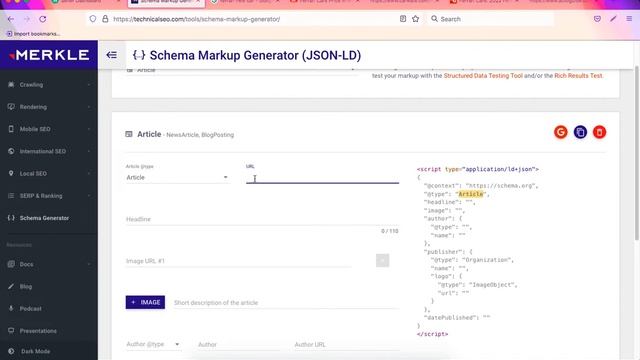Click the Mobile SEO phone icon
Screen dimensions: 640x360
(11, 129)
